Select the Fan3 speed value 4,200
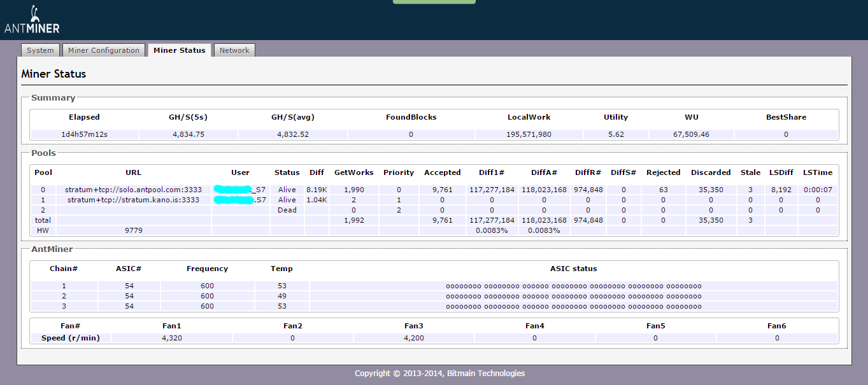 (413, 338)
